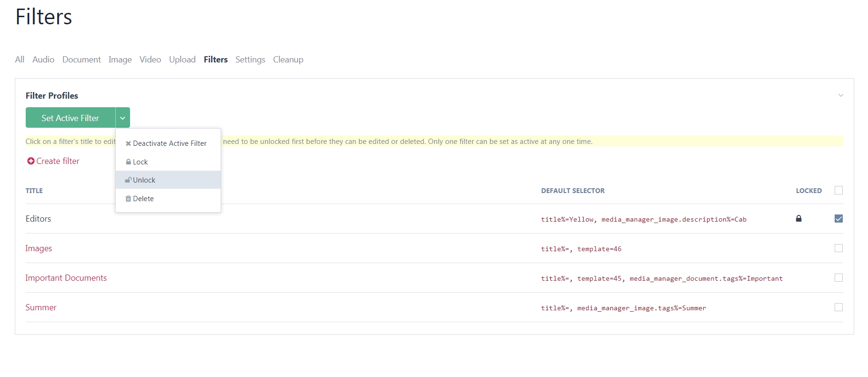868x377 pixels.
Task: Click the Filter Profiles heading
Action: point(52,95)
